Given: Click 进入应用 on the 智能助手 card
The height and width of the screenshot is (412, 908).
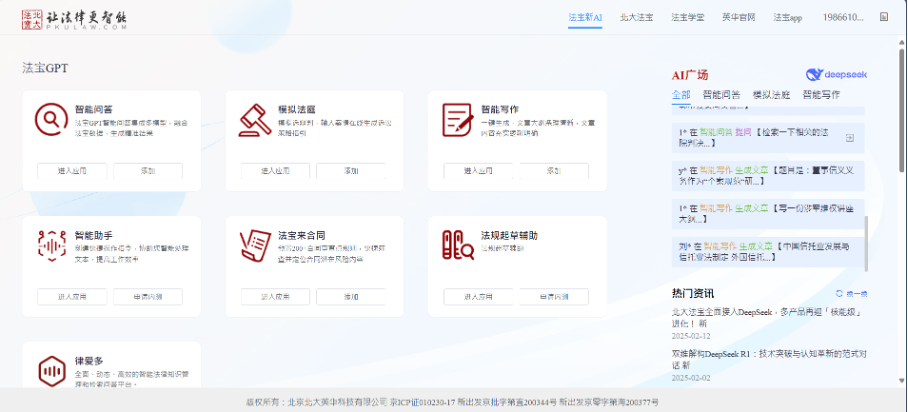Looking at the screenshot, I should [72, 297].
